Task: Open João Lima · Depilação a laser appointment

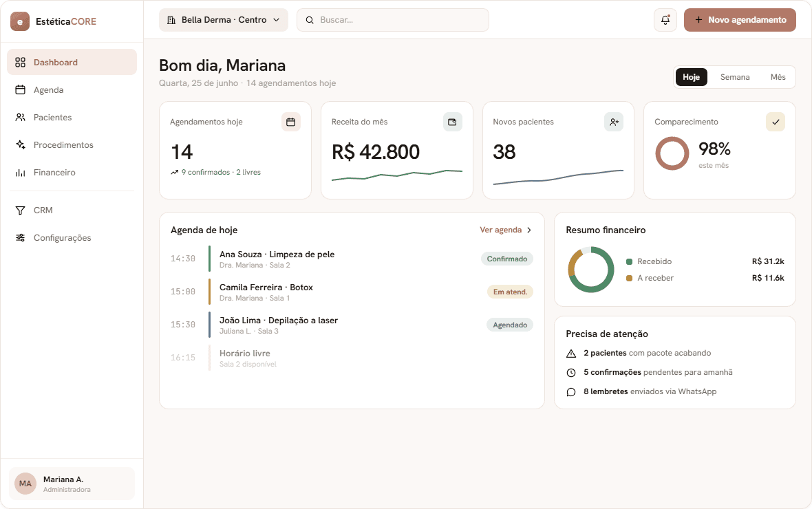Action: 352,325
